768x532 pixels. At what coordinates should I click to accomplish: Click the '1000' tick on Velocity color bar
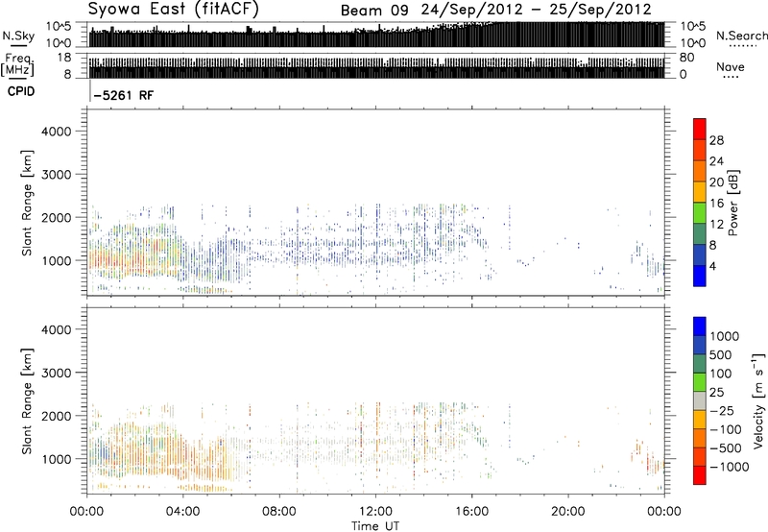725,336
